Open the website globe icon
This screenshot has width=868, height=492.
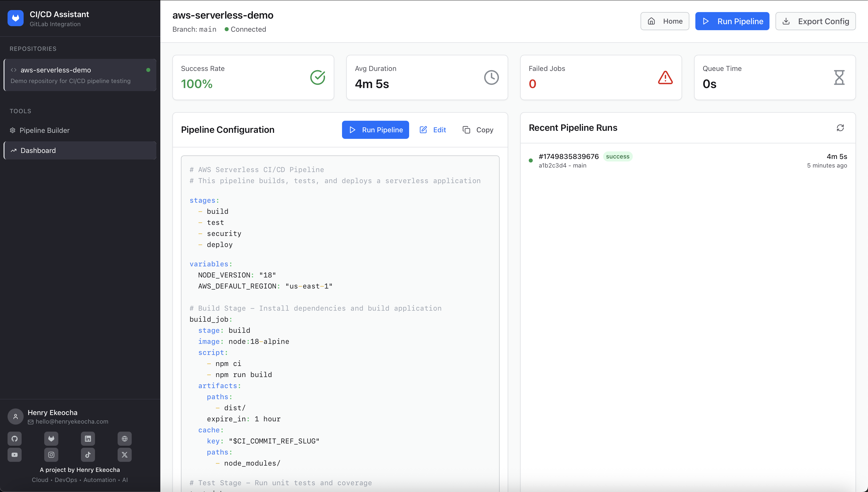click(x=125, y=439)
